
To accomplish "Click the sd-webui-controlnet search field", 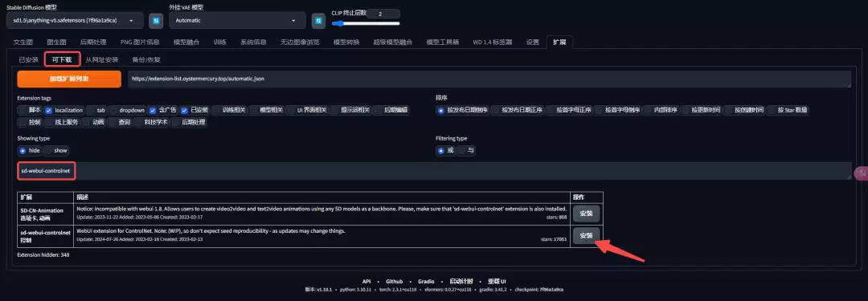I will pos(434,170).
